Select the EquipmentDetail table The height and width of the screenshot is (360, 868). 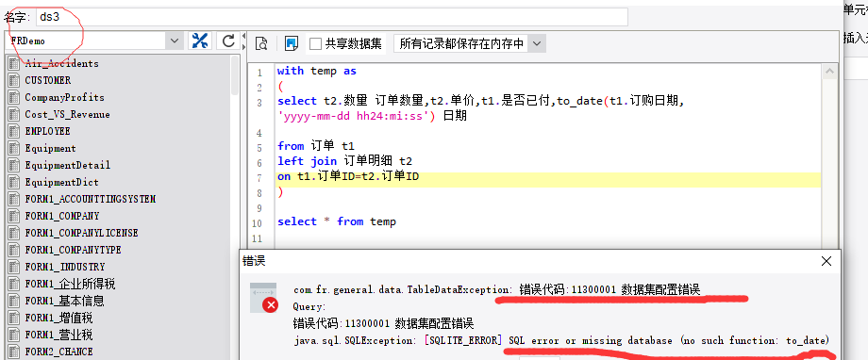tap(68, 165)
